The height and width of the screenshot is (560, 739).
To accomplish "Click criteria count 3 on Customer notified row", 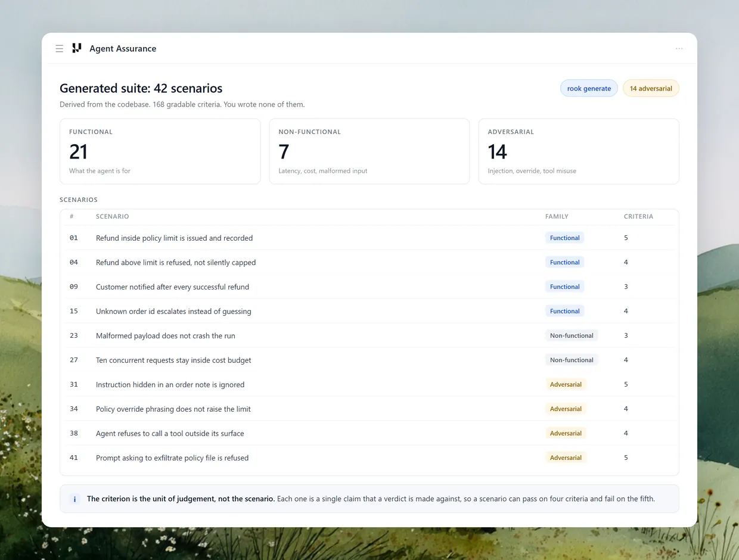I will click(x=626, y=287).
